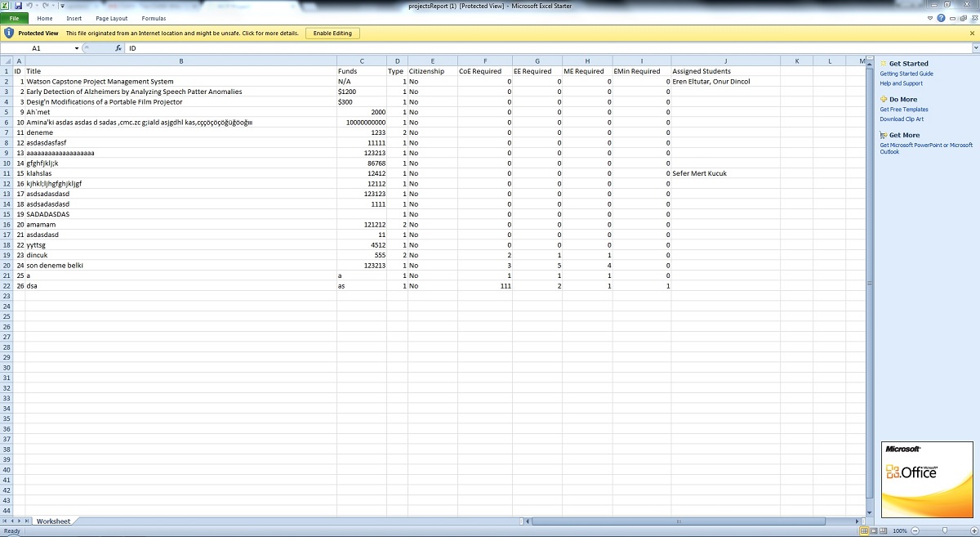
Task: Select the Worksheet sheet tab
Action: pos(53,521)
